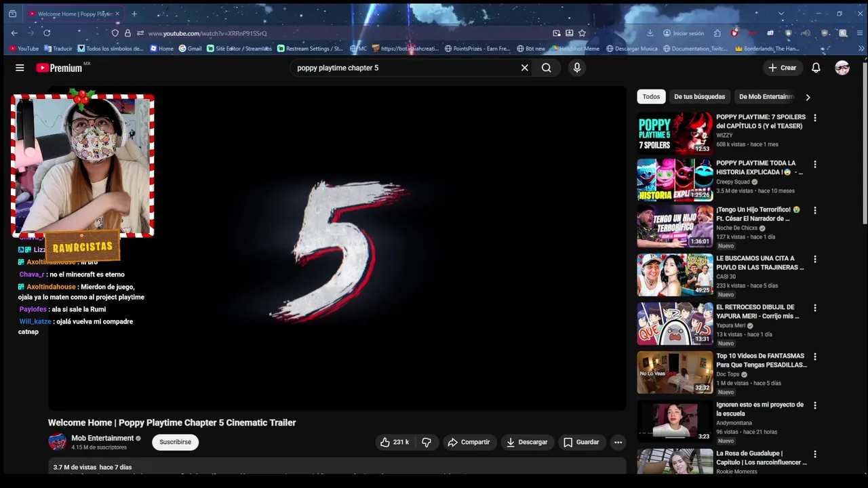Open the Gmail bookmark

tap(190, 49)
